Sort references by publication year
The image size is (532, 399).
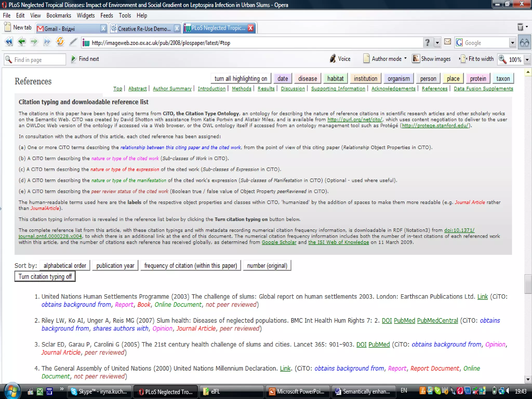coord(115,265)
